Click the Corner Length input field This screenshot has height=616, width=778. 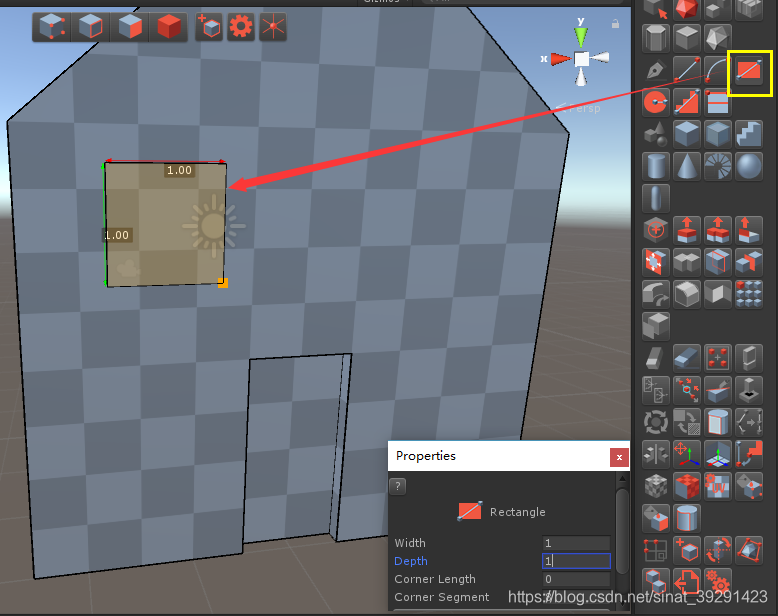click(x=576, y=579)
